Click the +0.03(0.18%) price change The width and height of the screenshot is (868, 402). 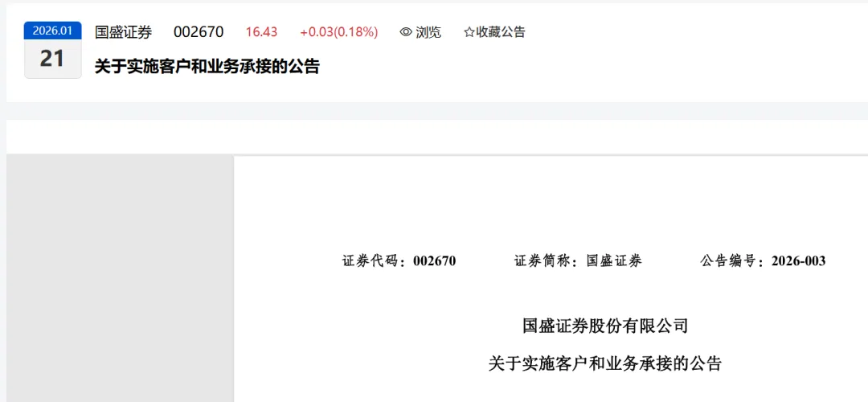click(339, 32)
